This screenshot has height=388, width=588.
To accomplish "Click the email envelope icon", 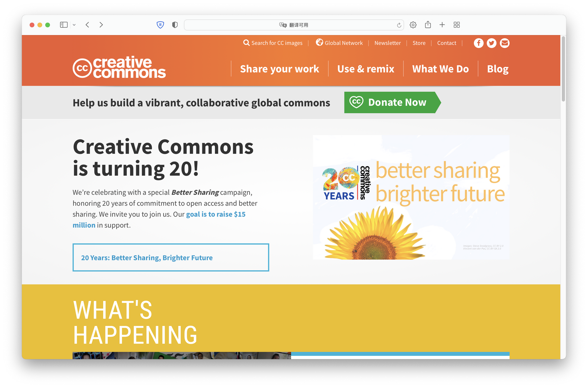I will coord(505,43).
